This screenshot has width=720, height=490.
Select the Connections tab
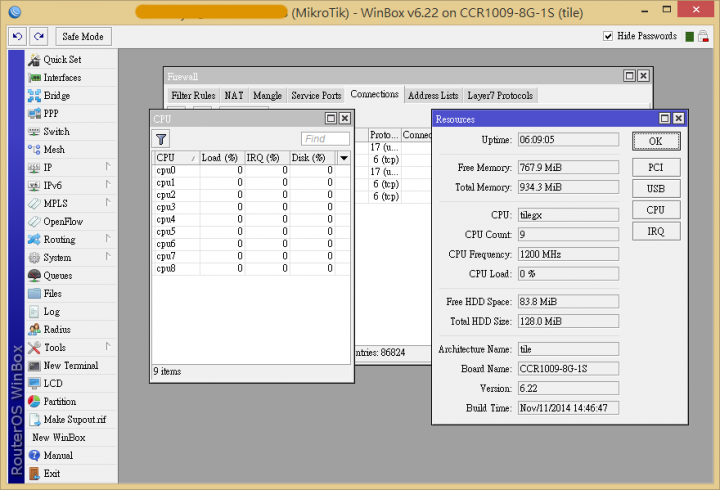(375, 94)
